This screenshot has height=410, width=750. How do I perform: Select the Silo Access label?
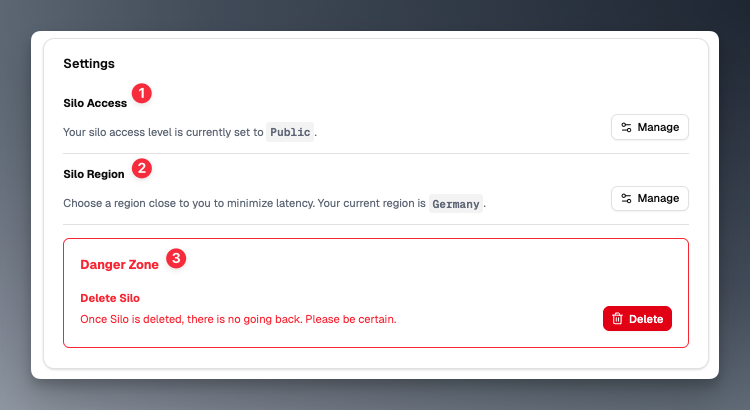click(95, 103)
